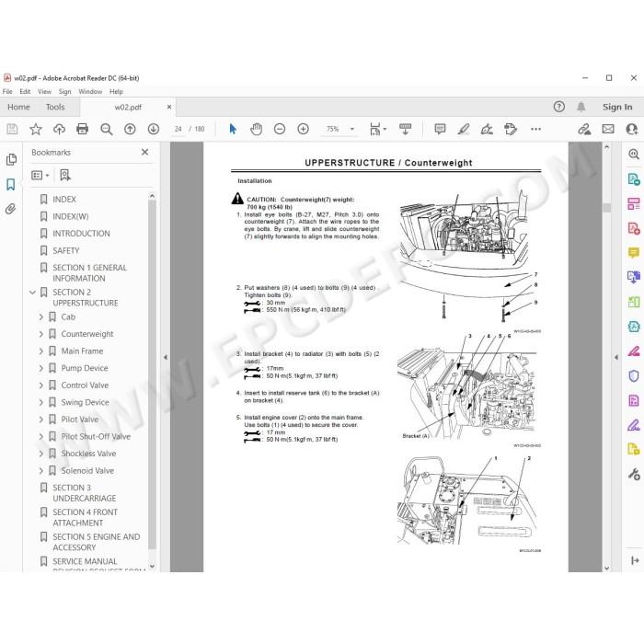Viewport: 644px width, 644px height.
Task: Share a link to file
Action: (x=584, y=129)
